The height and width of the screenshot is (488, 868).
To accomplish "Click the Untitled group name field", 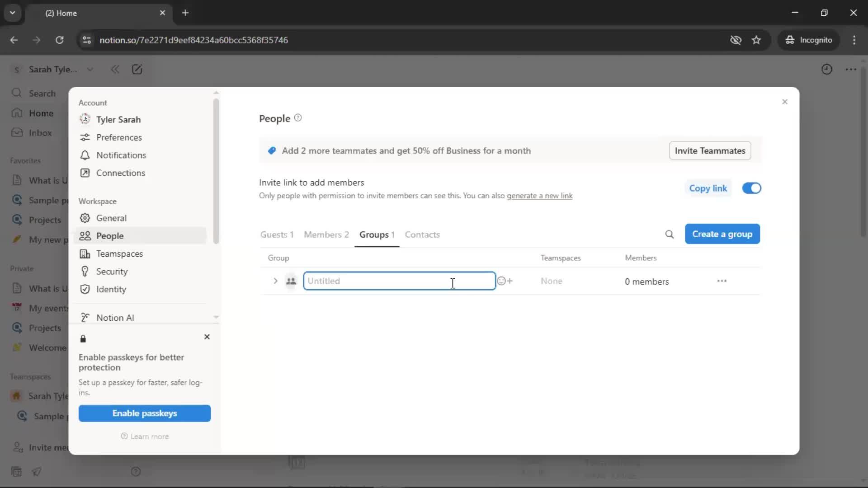I will click(x=399, y=281).
